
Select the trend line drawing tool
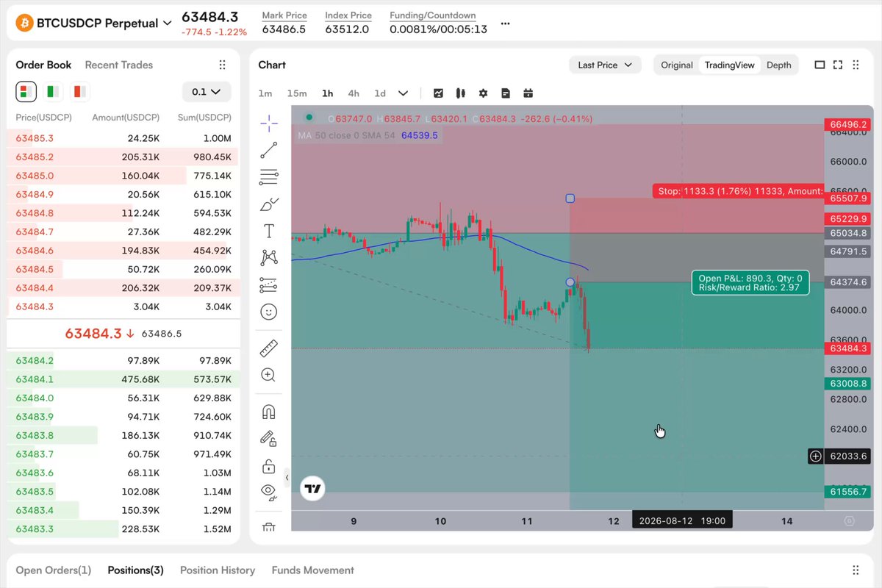(269, 150)
